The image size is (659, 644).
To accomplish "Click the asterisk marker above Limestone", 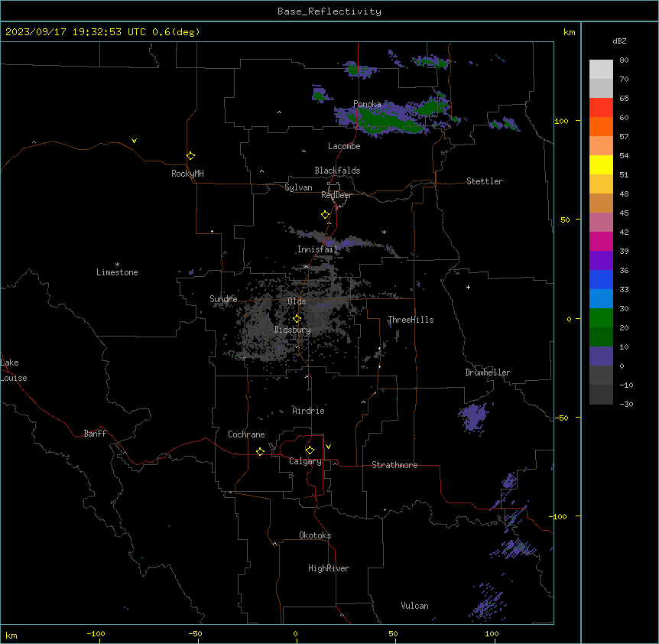I will point(117,265).
